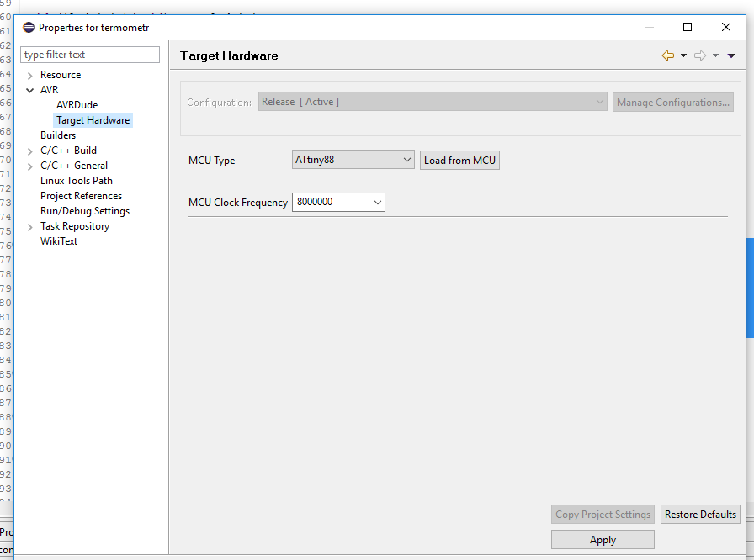The height and width of the screenshot is (560, 754).
Task: Select Run/Debug Settings in the tree
Action: click(x=85, y=211)
